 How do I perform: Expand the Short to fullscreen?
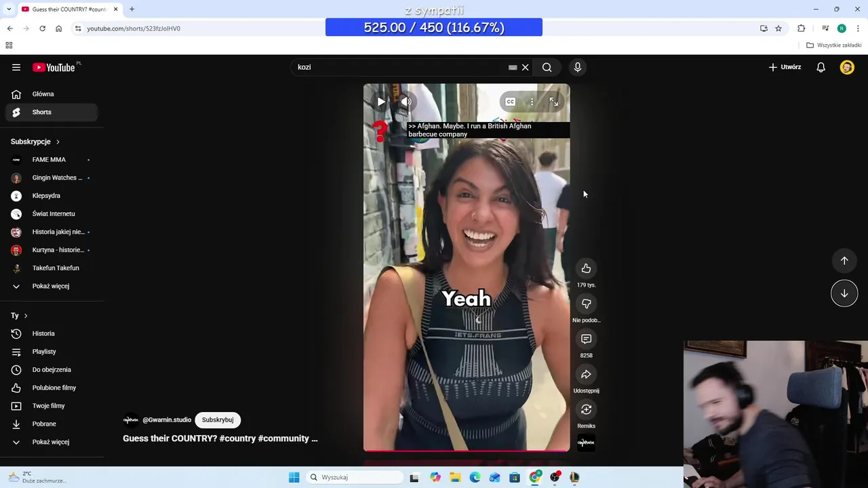pyautogui.click(x=554, y=102)
